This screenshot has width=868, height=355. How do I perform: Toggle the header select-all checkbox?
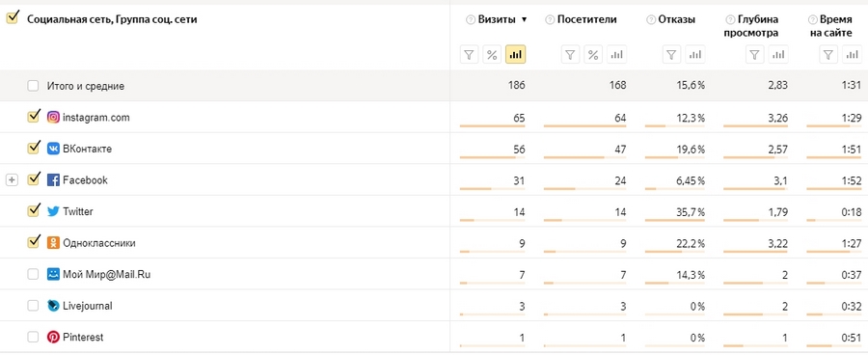pyautogui.click(x=13, y=17)
